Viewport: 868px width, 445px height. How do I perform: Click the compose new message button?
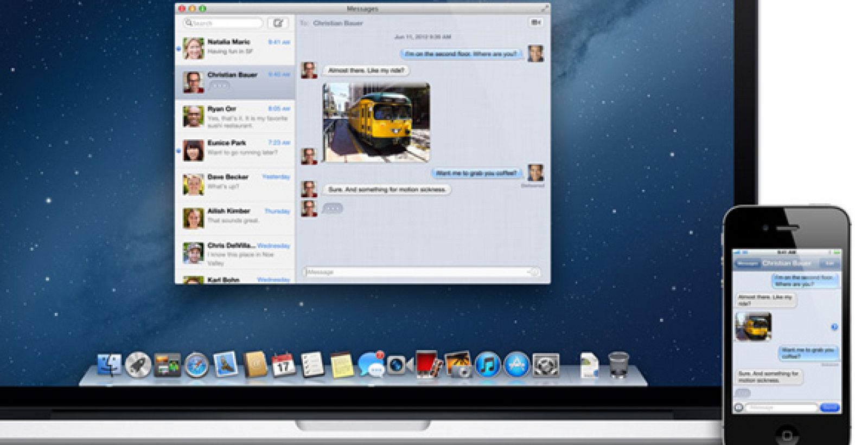point(278,23)
